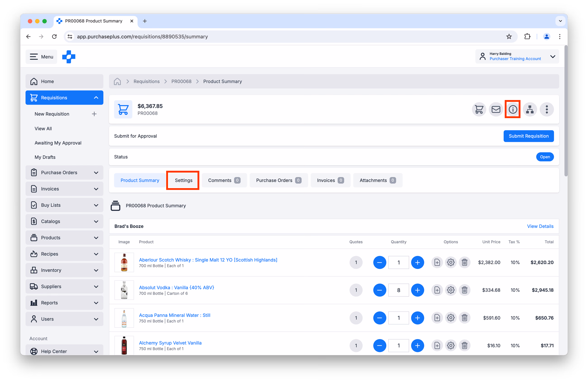Expand the Buy Lists sidebar section

pyautogui.click(x=96, y=205)
